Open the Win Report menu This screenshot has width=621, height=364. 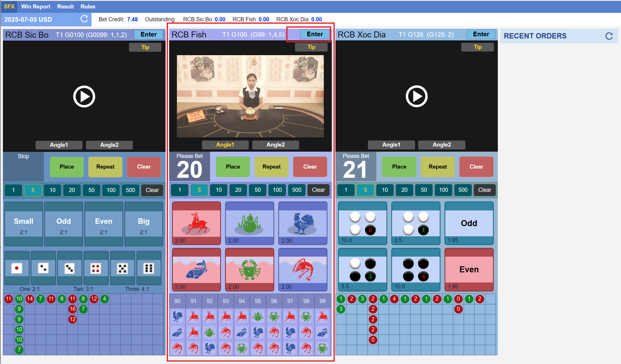coord(36,6)
